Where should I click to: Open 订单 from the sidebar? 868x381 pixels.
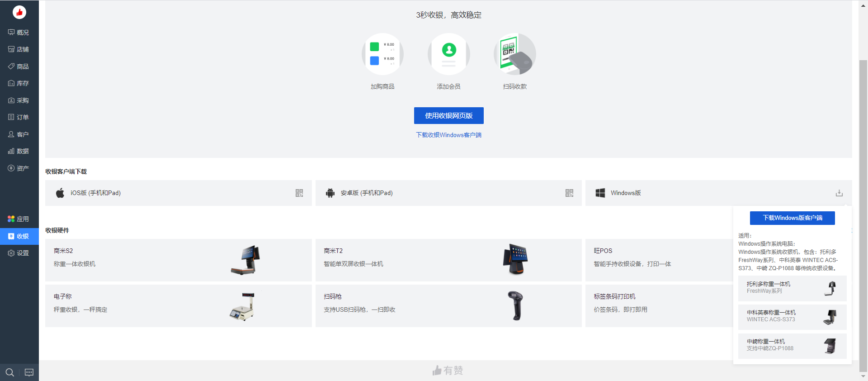click(19, 117)
